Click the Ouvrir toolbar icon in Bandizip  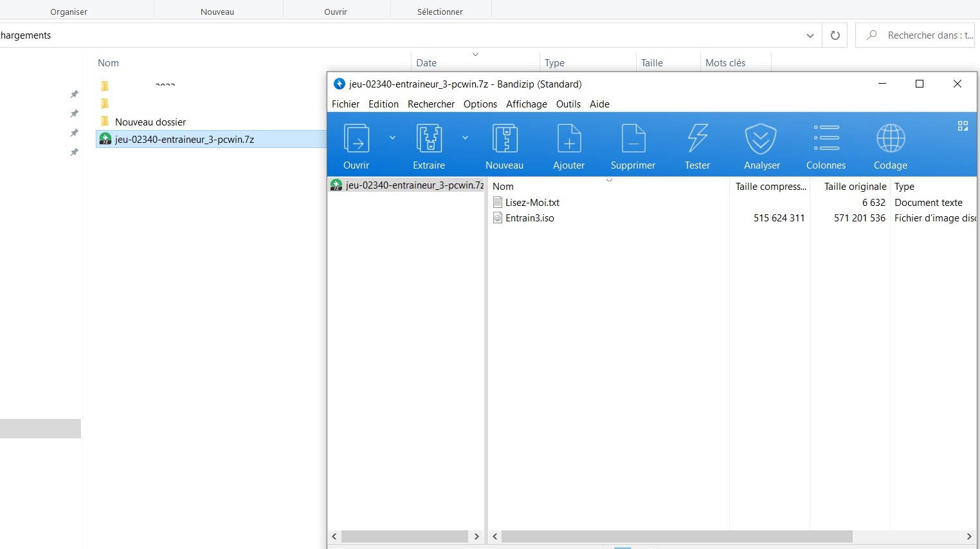[356, 138]
